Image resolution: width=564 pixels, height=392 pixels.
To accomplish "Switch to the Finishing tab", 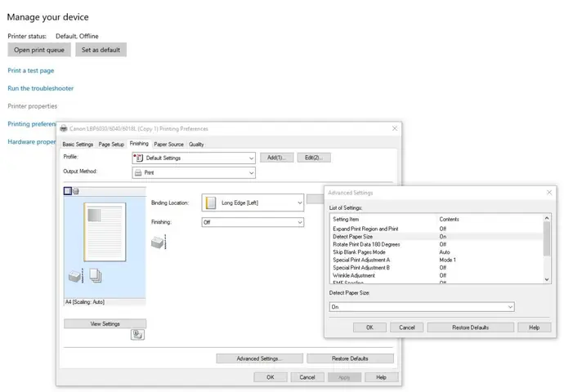I will click(x=139, y=144).
